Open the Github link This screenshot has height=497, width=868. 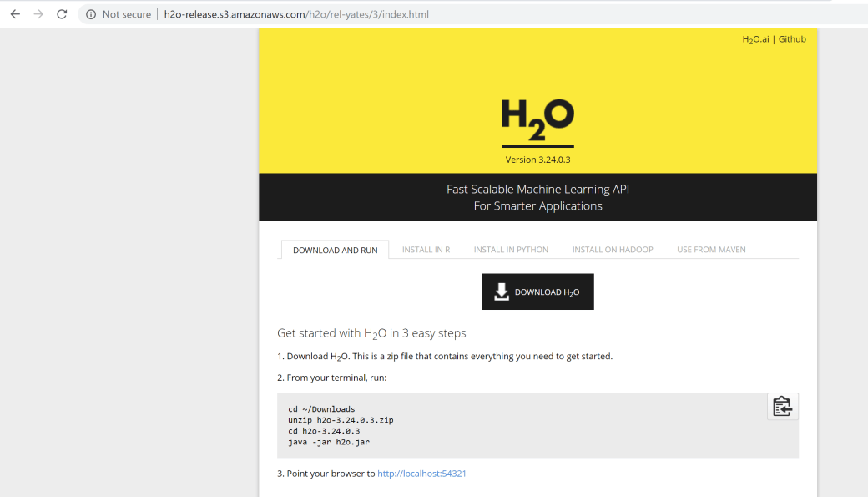pos(792,38)
